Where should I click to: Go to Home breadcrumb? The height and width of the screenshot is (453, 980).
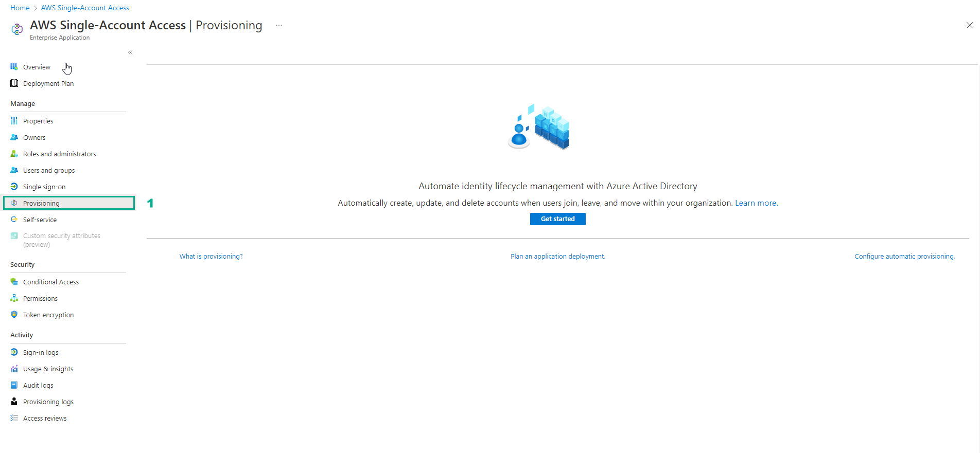[x=20, y=8]
